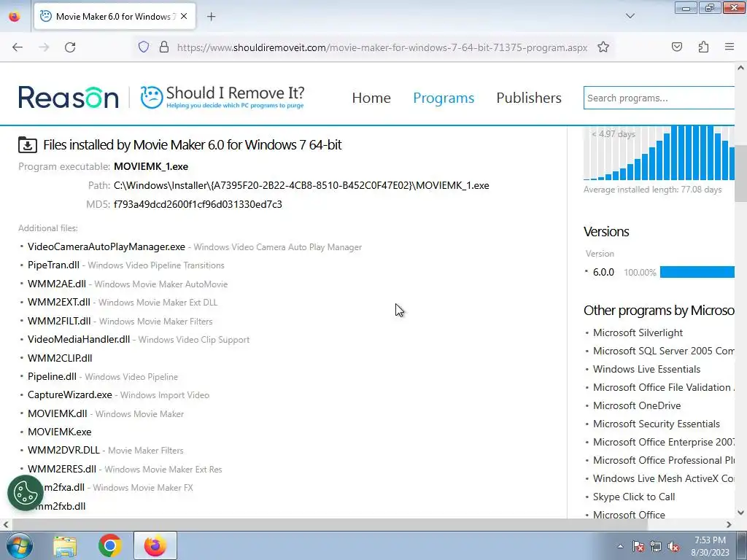This screenshot has width=747, height=560.
Task: Open Microsoft Security Essentials link
Action: pyautogui.click(x=657, y=424)
